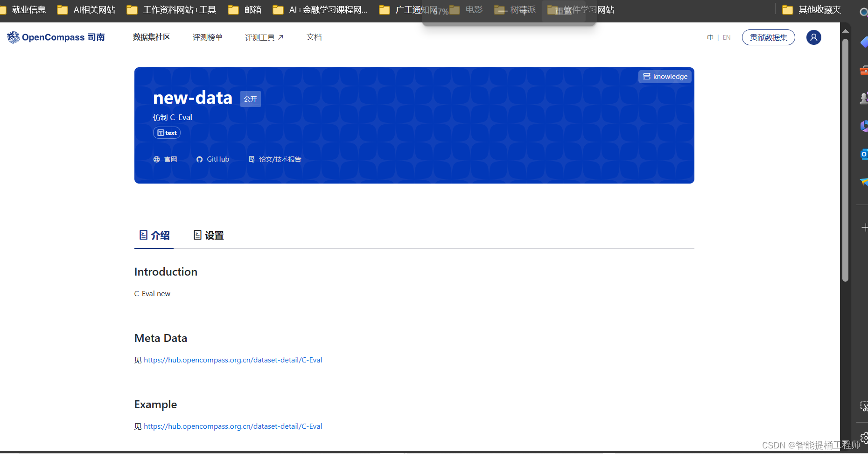Open the Drop sidebar icon

point(864,182)
